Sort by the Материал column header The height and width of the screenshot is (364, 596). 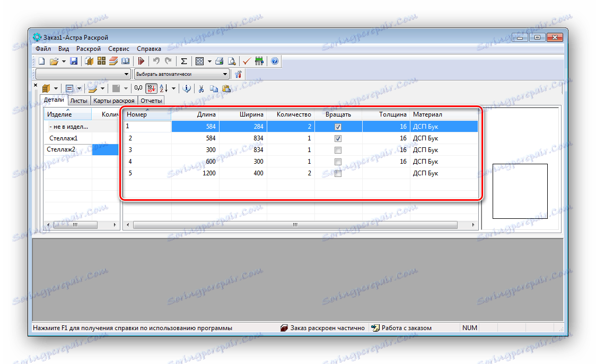coord(444,114)
